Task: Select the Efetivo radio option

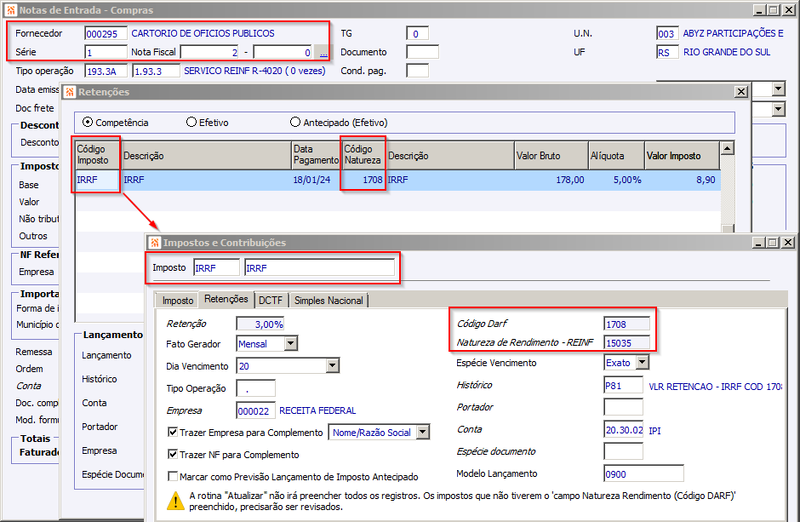Action: pos(191,122)
